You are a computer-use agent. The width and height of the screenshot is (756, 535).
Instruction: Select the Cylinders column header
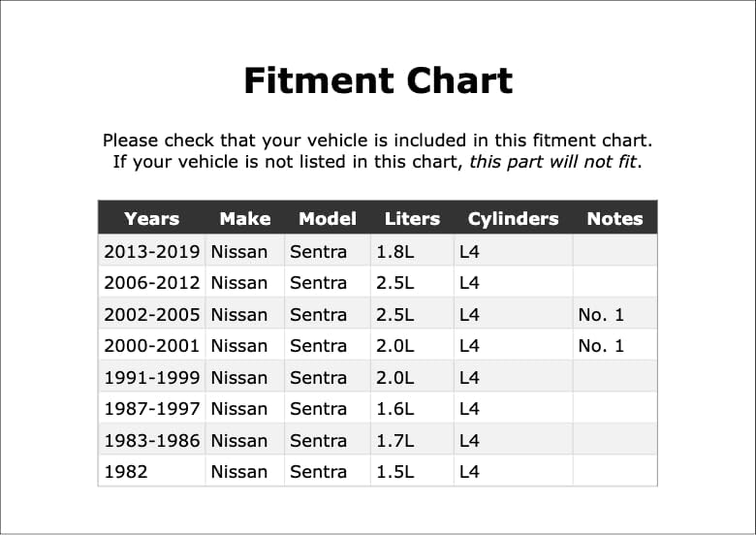tap(513, 219)
